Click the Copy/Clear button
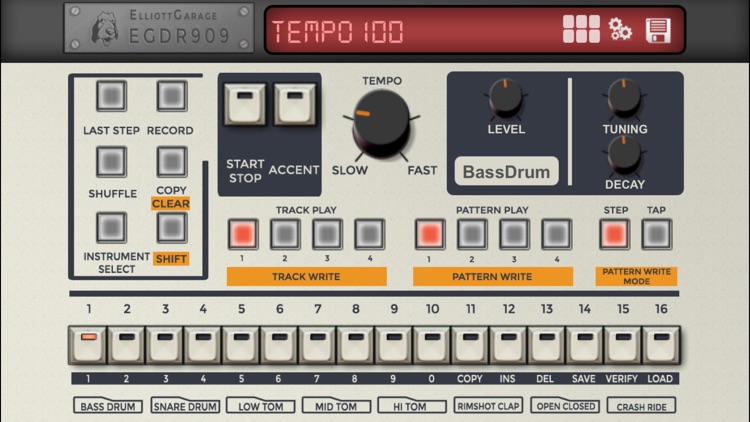The width and height of the screenshot is (750, 422). 172,162
